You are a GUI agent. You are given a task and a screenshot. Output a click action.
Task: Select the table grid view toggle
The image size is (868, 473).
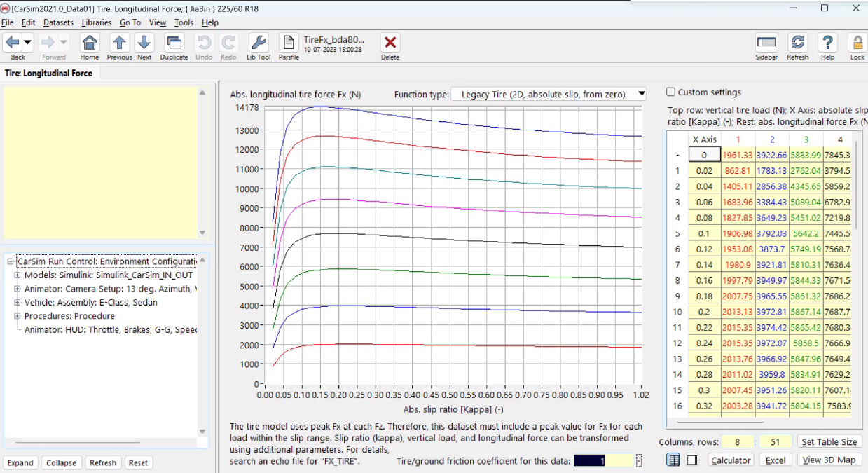coord(673,460)
